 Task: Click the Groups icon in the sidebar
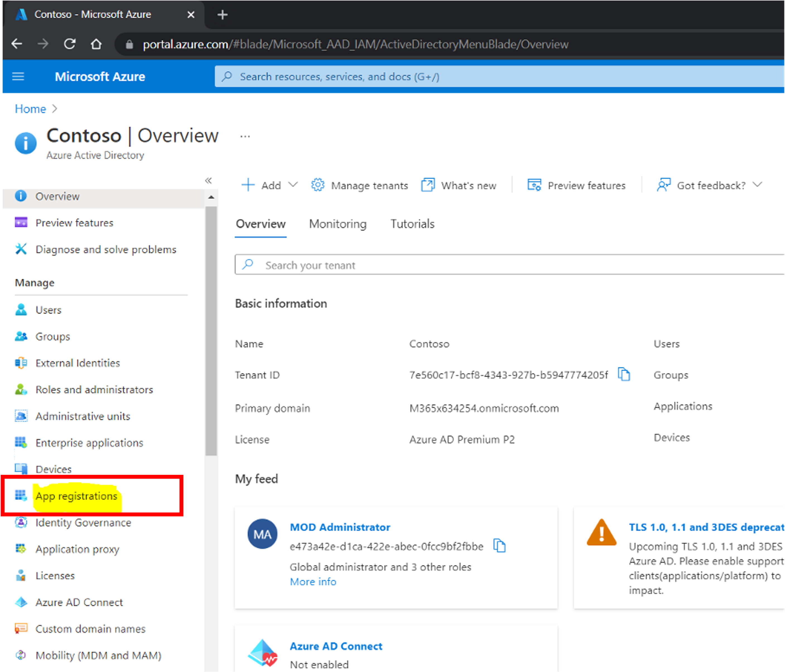point(21,336)
